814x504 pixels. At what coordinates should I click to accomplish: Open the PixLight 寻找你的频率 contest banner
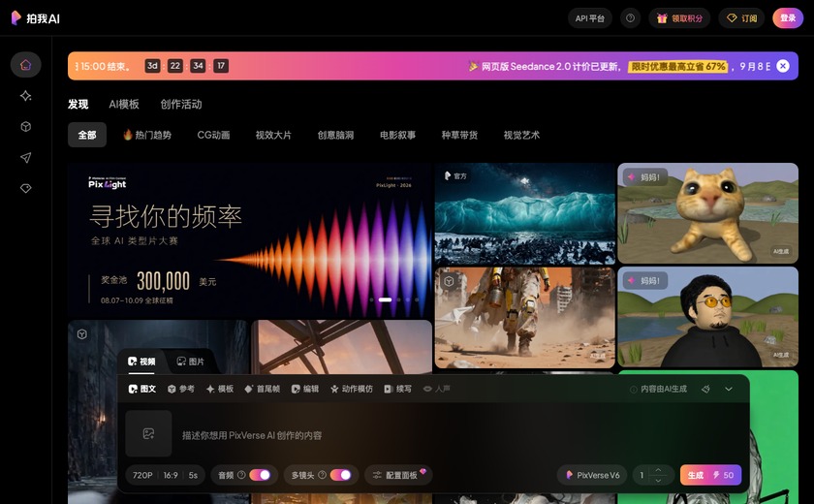click(x=249, y=239)
